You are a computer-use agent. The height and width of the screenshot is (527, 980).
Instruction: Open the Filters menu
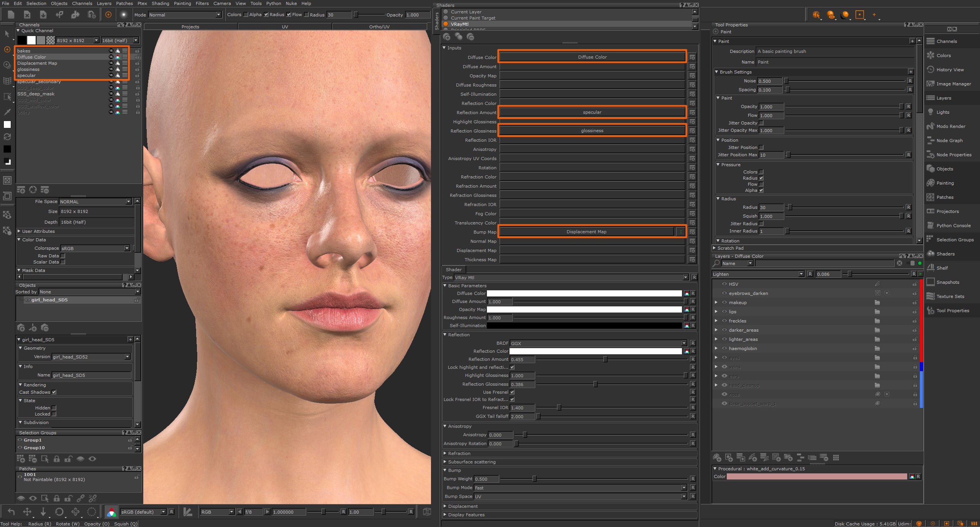point(202,3)
